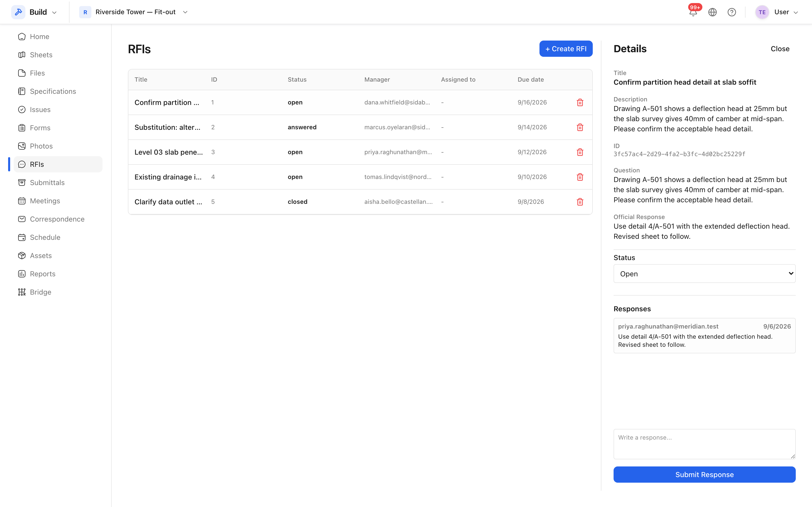Click the Write a response text area
The width and height of the screenshot is (812, 507).
pos(704,444)
